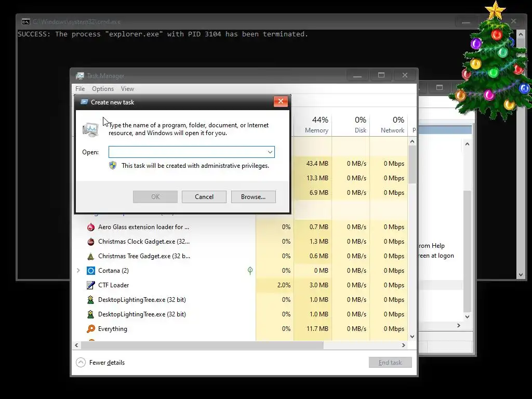
Task: Click the Cancel button in Create new task
Action: [x=204, y=197]
